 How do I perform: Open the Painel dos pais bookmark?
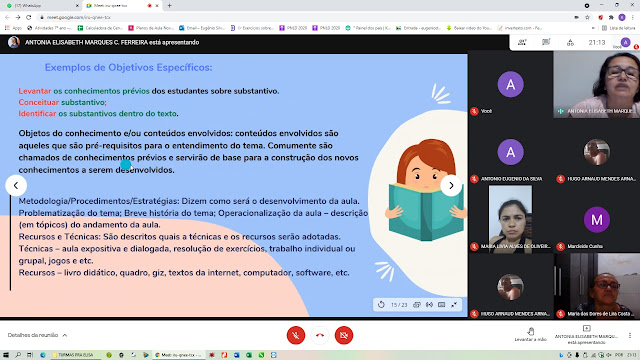(368, 28)
